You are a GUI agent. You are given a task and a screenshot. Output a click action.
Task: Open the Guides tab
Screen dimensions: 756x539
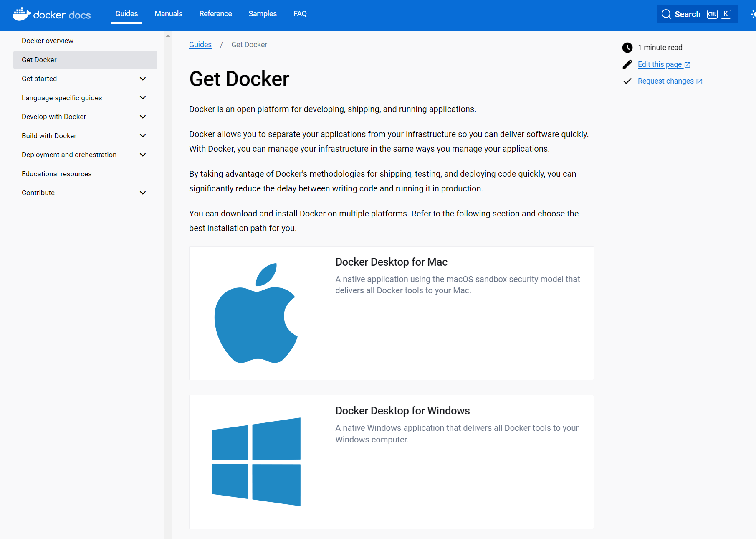[x=126, y=14]
